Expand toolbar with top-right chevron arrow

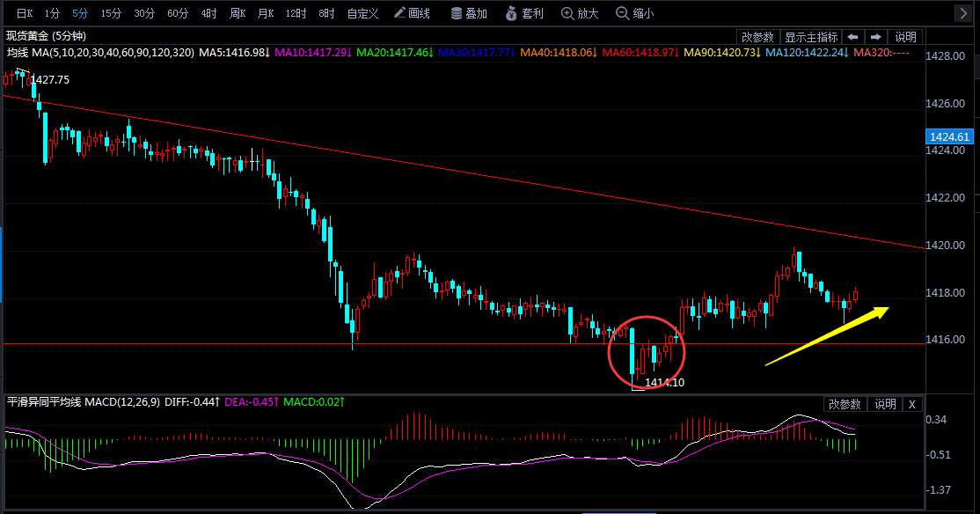click(962, 13)
